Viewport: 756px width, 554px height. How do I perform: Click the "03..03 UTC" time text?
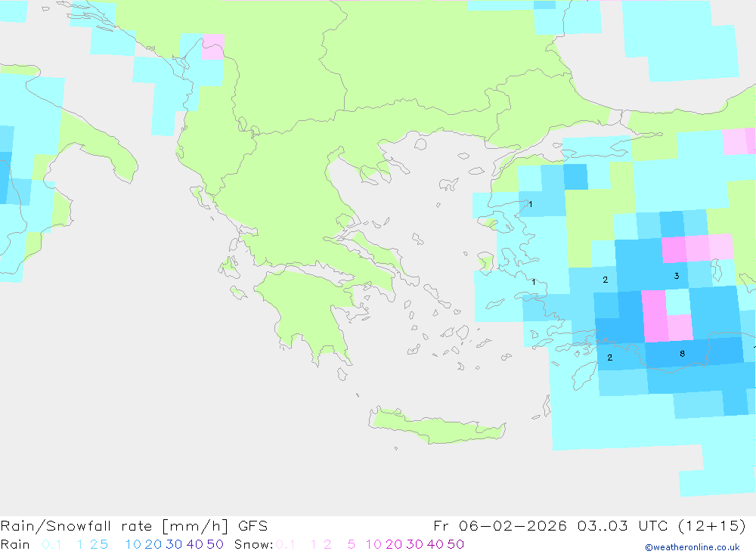pos(622,525)
